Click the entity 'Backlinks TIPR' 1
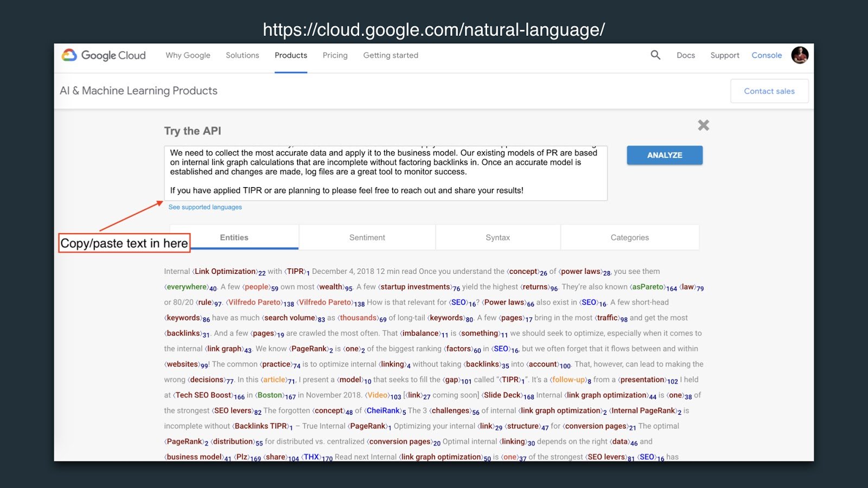868x488 pixels. click(263, 426)
